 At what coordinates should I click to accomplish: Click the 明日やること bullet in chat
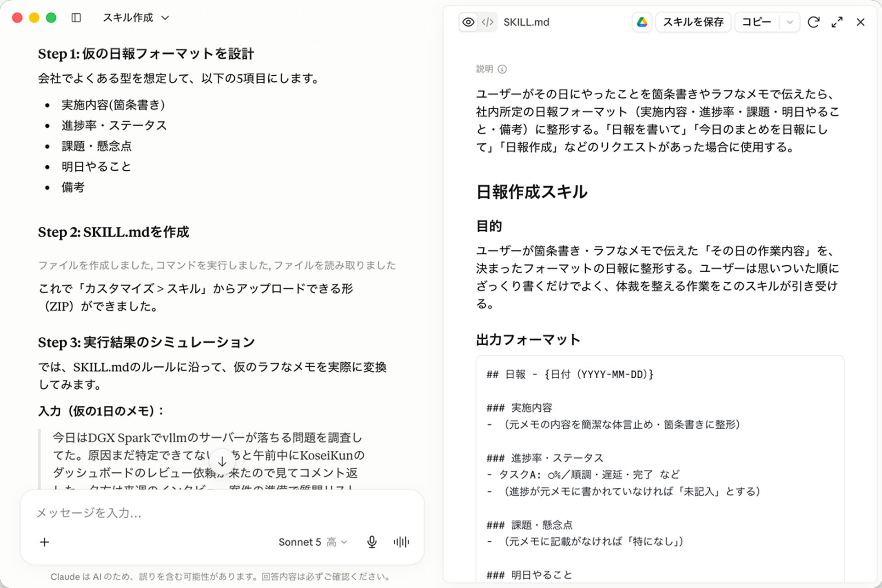[x=96, y=167]
